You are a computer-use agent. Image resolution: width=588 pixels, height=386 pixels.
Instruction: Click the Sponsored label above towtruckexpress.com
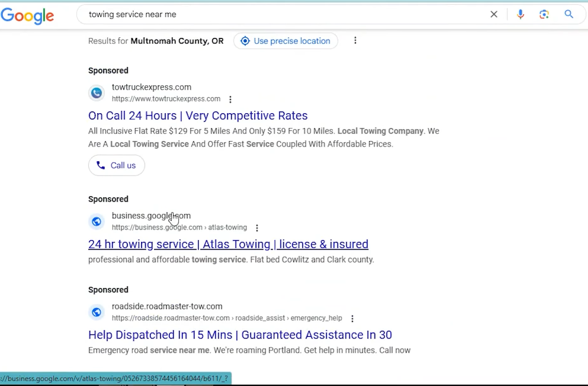(x=108, y=71)
